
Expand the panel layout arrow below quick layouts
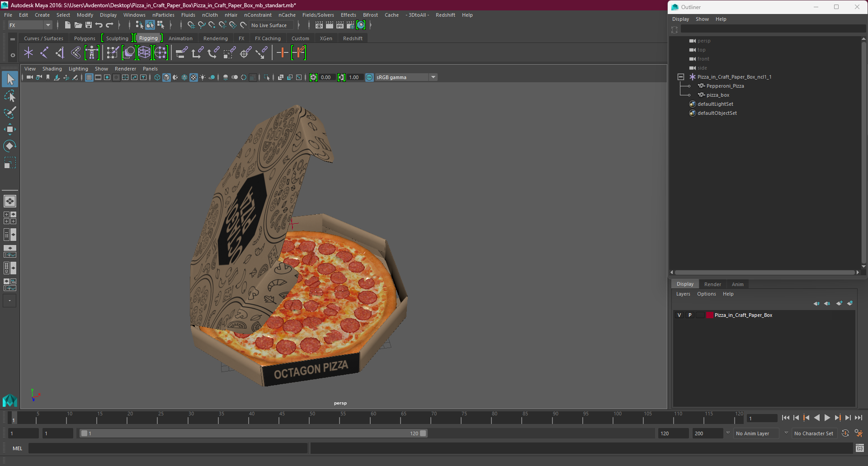[x=9, y=301]
